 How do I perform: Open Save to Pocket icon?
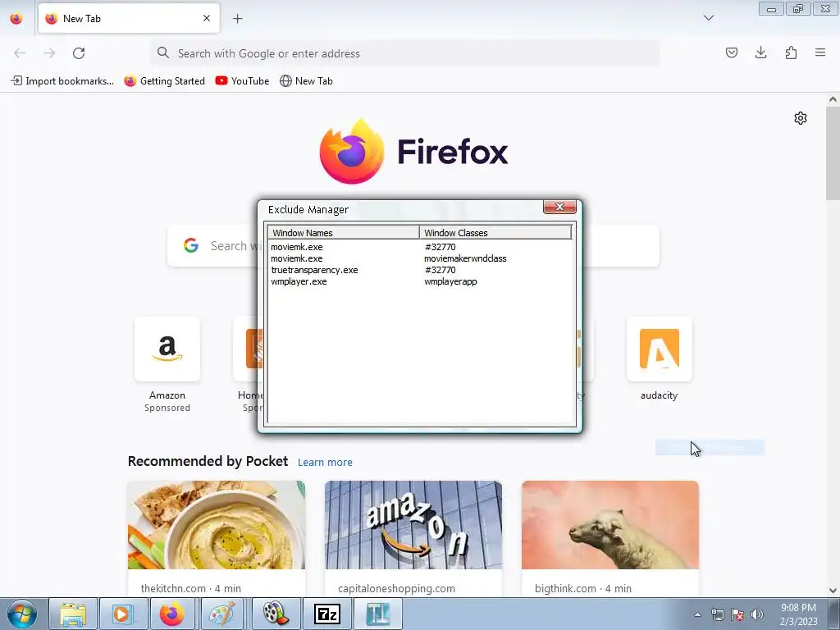pyautogui.click(x=731, y=52)
